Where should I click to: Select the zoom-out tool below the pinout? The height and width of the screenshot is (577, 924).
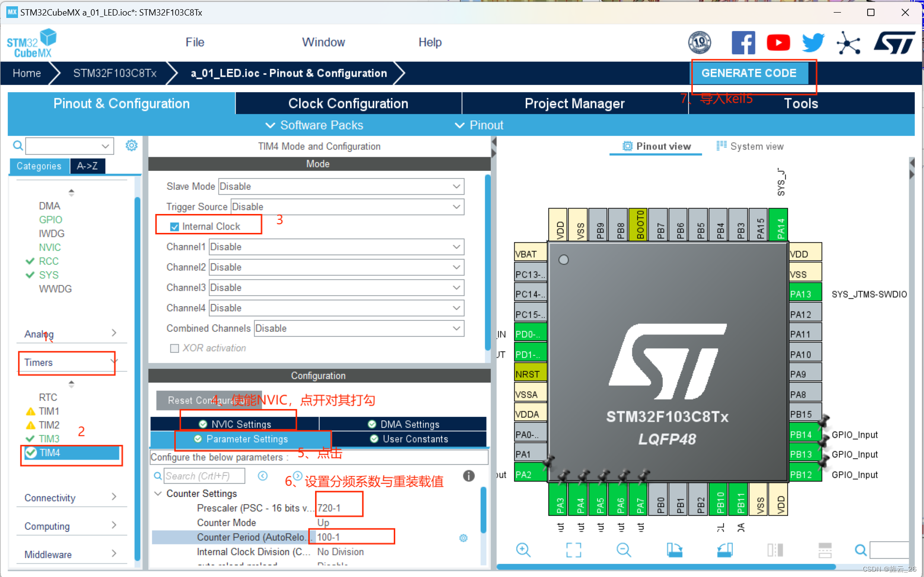pyautogui.click(x=624, y=550)
